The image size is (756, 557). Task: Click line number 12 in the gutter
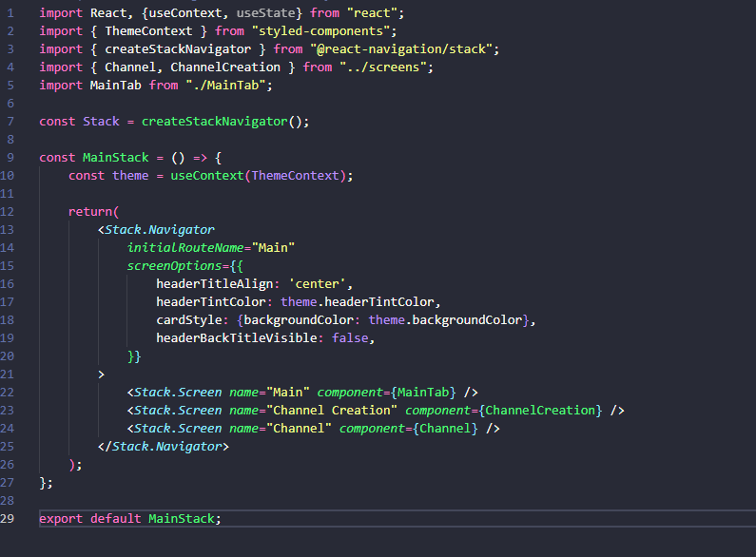[8, 212]
